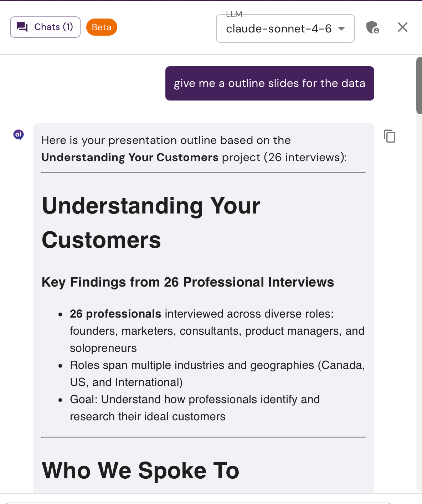This screenshot has width=422, height=504.
Task: Click the "Who We Spoke To" heading
Action: pyautogui.click(x=140, y=470)
